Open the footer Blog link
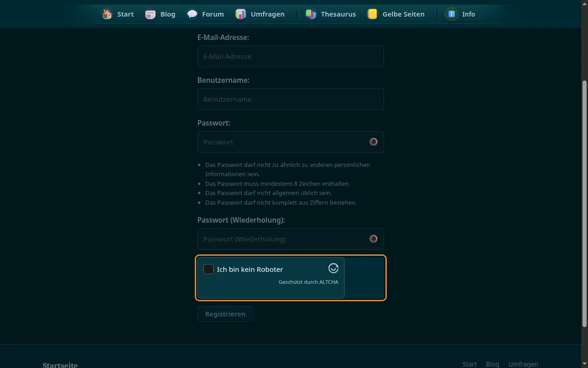The width and height of the screenshot is (588, 368). click(x=492, y=364)
